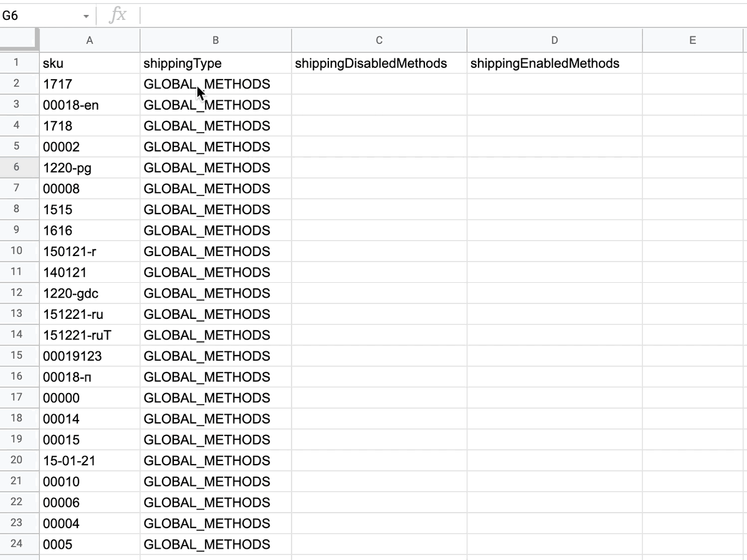Select column E header

[x=692, y=40]
